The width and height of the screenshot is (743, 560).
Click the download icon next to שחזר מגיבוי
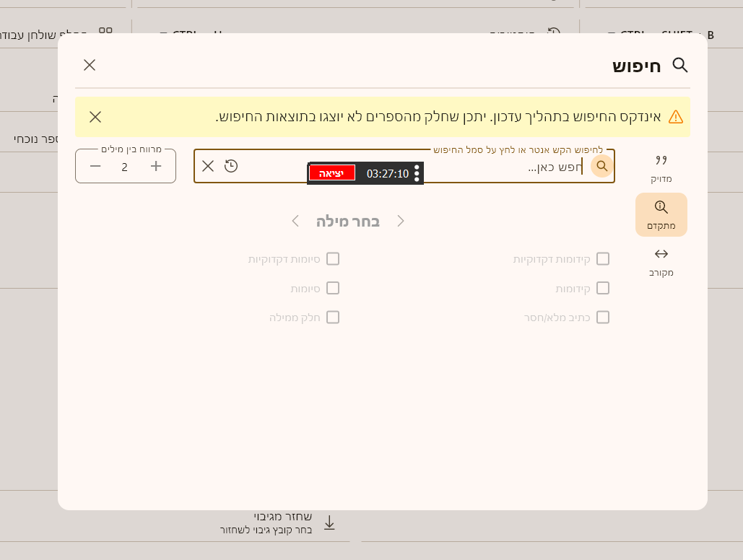tap(330, 522)
